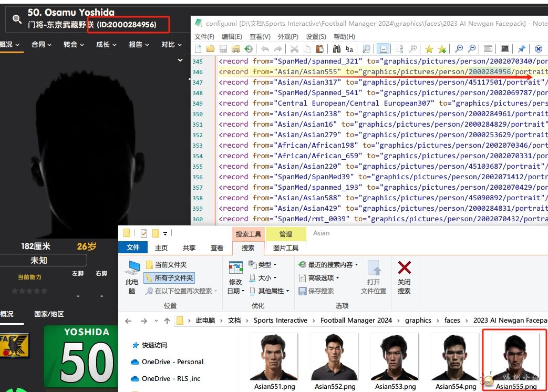
Task: Click the Undo arrow icon in toolbar
Action: pos(265,49)
